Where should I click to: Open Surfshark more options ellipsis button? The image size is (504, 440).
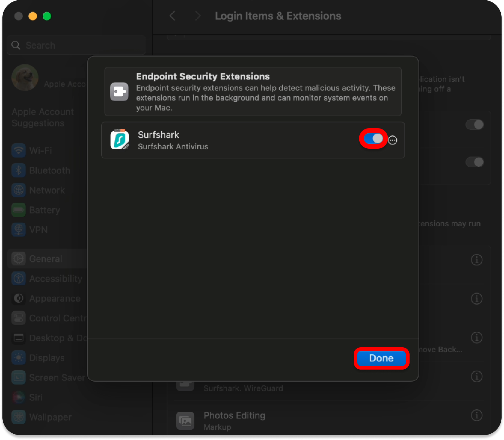click(392, 140)
